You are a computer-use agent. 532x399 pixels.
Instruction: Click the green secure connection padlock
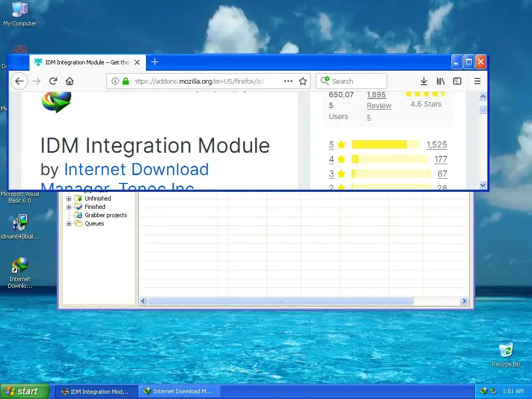point(126,81)
